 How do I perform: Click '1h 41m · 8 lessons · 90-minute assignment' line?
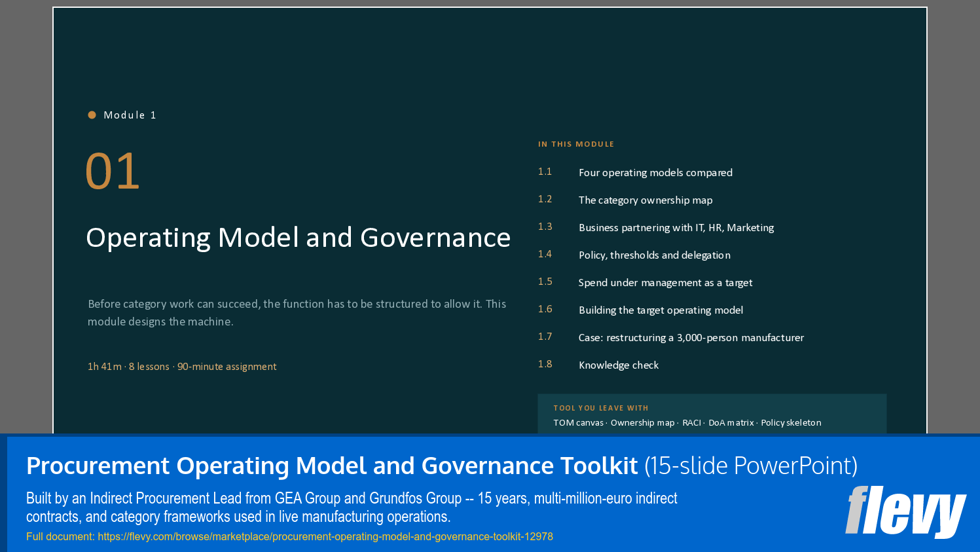182,367
